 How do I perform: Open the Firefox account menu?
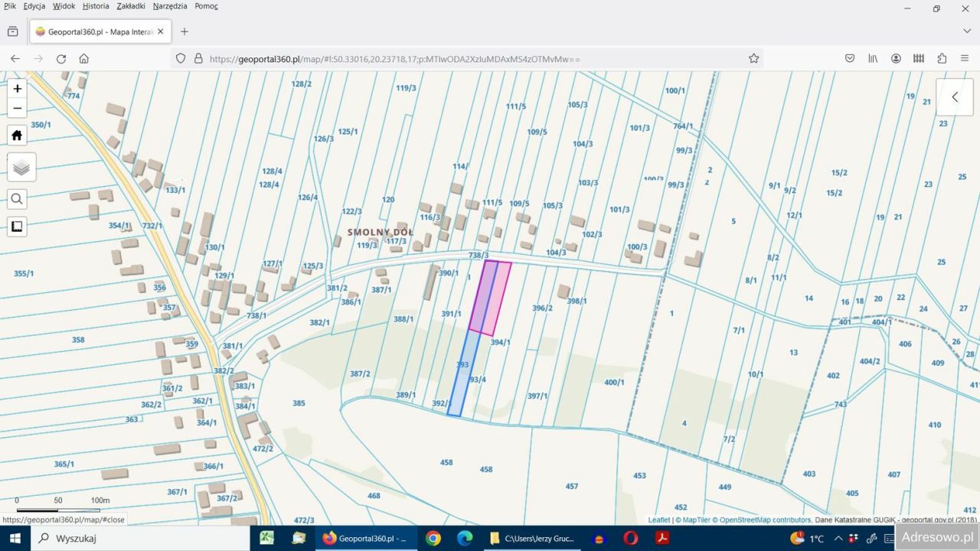coord(896,58)
